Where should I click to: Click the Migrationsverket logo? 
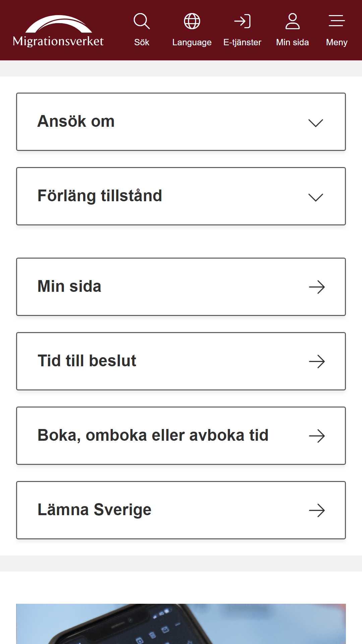coord(58,31)
